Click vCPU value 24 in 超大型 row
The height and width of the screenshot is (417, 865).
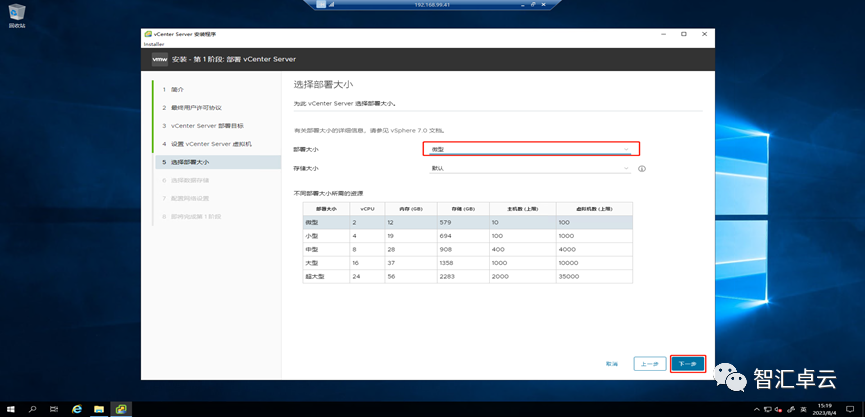point(356,276)
